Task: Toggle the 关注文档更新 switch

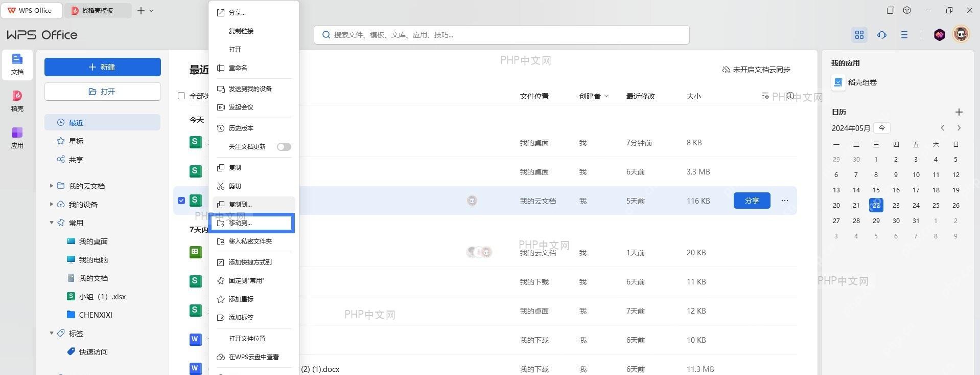Action: 284,147
